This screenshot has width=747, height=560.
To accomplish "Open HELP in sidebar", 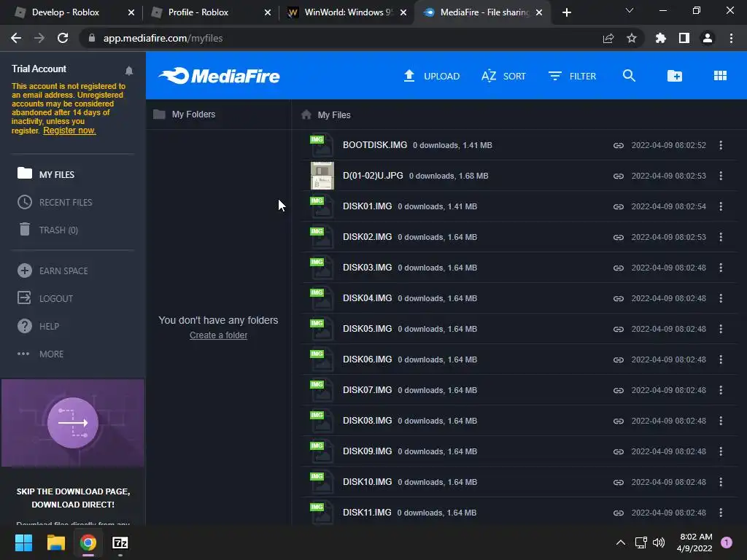I will (x=38, y=326).
